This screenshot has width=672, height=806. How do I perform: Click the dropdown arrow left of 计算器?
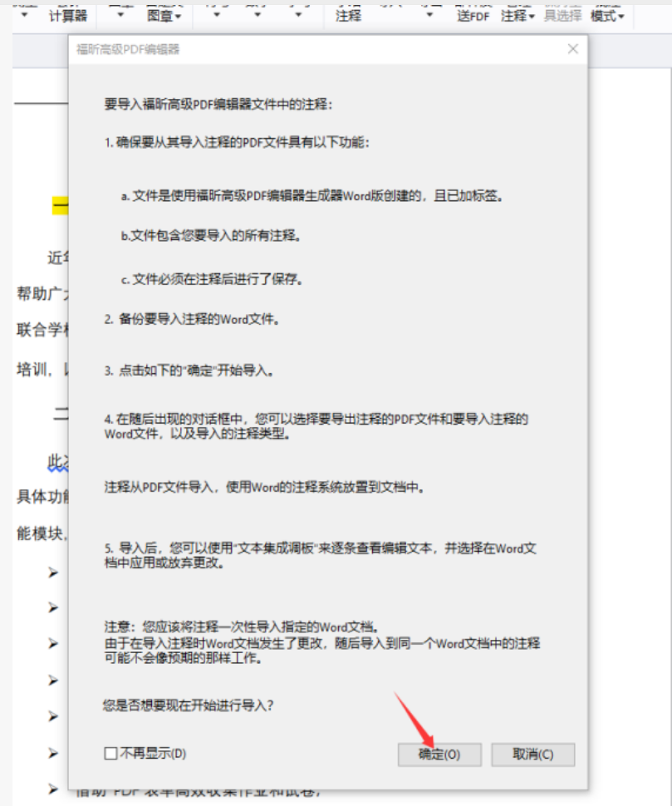click(24, 15)
